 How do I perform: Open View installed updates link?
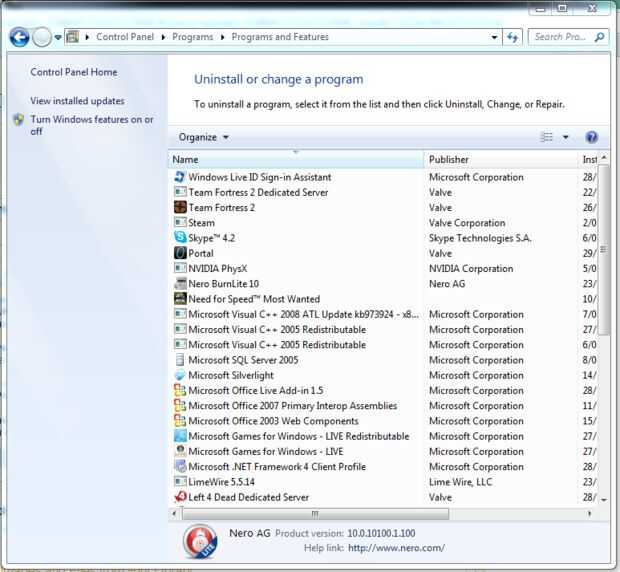[78, 101]
